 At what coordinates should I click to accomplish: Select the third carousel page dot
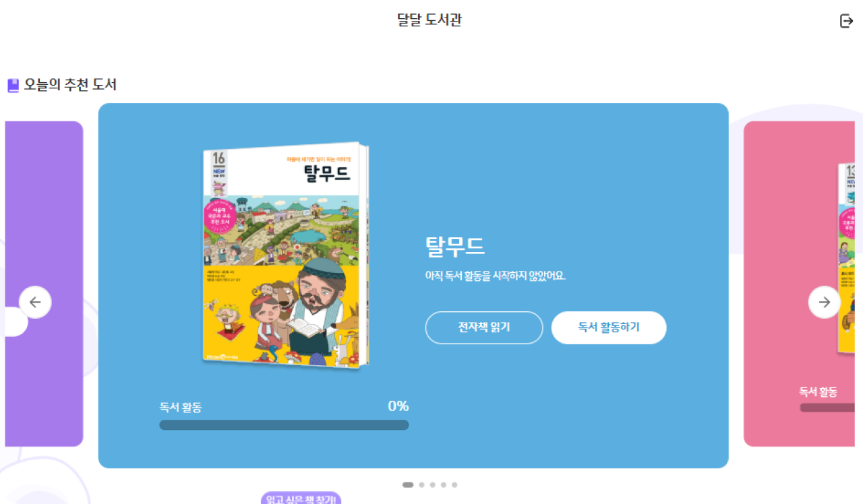coord(433,484)
